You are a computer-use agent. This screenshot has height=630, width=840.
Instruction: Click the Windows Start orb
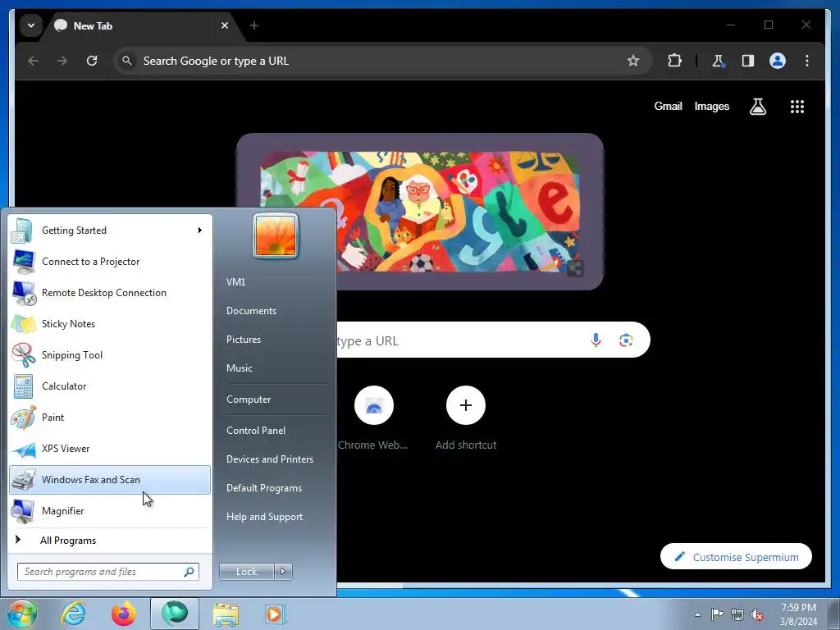click(21, 614)
